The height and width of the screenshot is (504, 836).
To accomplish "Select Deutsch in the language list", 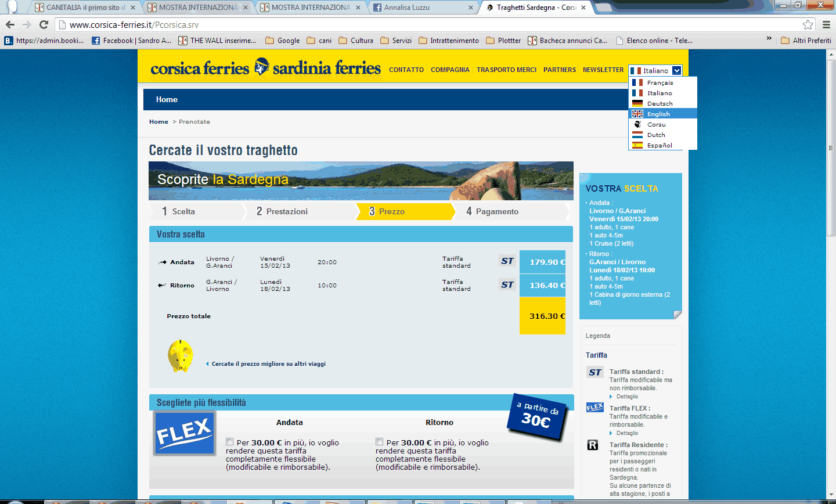I will tap(663, 103).
